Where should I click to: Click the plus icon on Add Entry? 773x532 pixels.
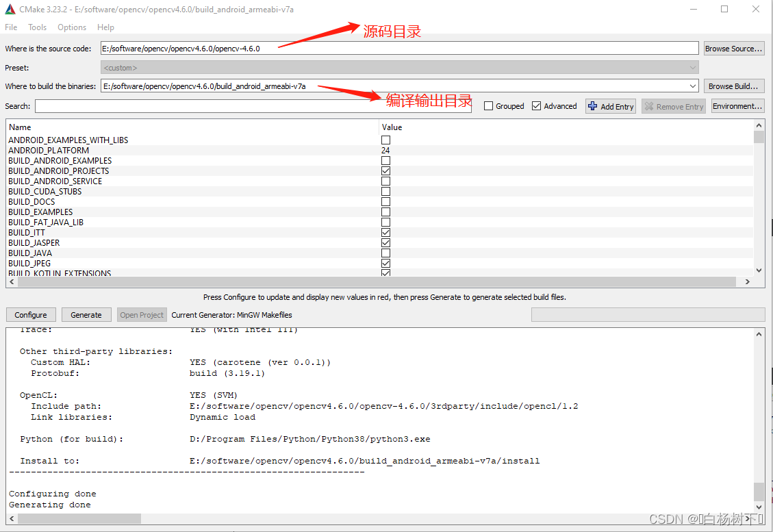592,106
